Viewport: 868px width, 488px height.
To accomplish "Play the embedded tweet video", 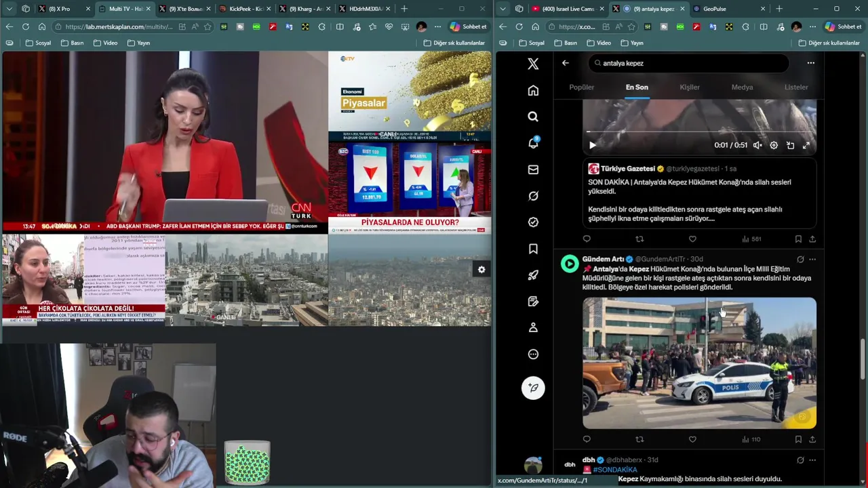I will 593,145.
